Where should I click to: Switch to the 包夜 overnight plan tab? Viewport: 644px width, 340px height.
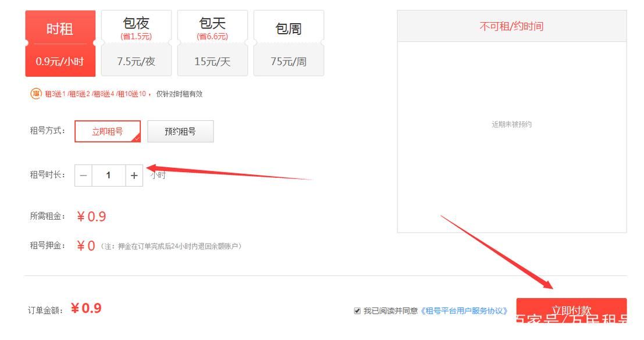[136, 44]
